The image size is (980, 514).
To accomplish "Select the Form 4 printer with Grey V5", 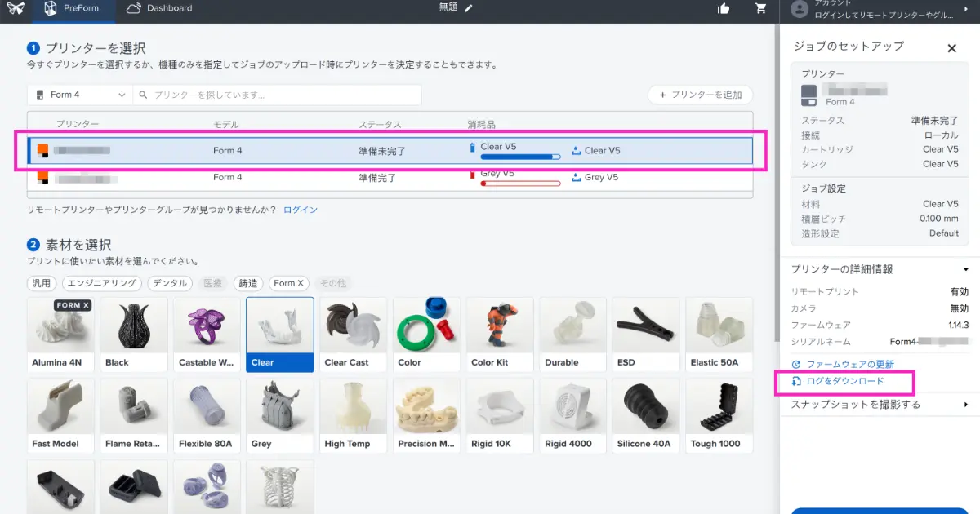I will [390, 177].
